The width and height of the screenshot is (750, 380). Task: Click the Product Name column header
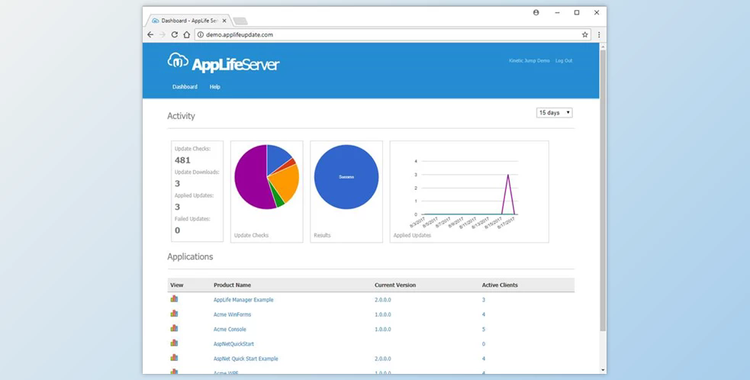coord(232,285)
